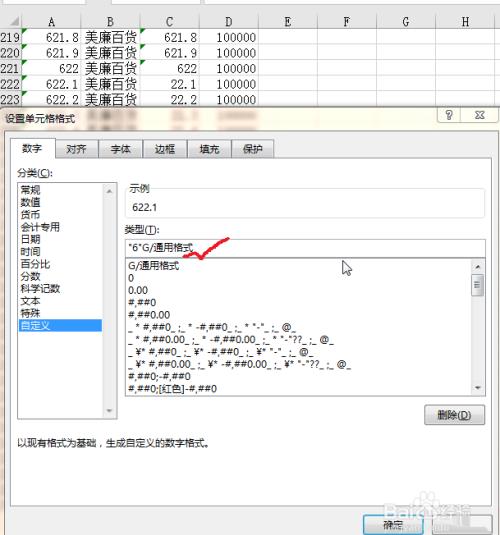Select column A header
Viewport: 500px width, 535px height.
tap(51, 22)
